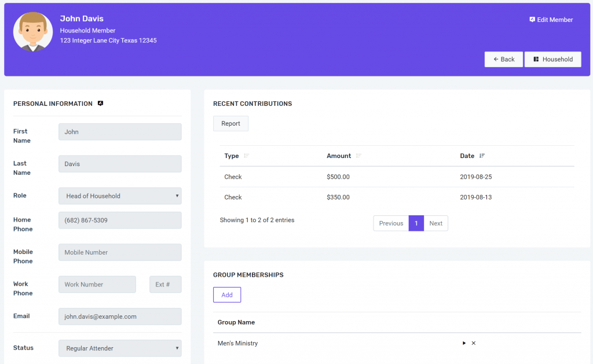Open the Status dropdown showing Regular Attender
The width and height of the screenshot is (593, 364).
[120, 348]
